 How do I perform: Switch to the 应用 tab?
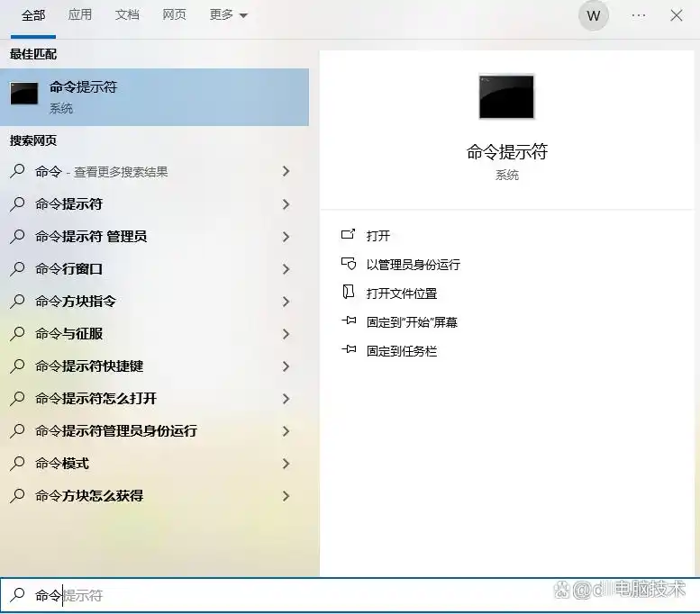tap(80, 15)
